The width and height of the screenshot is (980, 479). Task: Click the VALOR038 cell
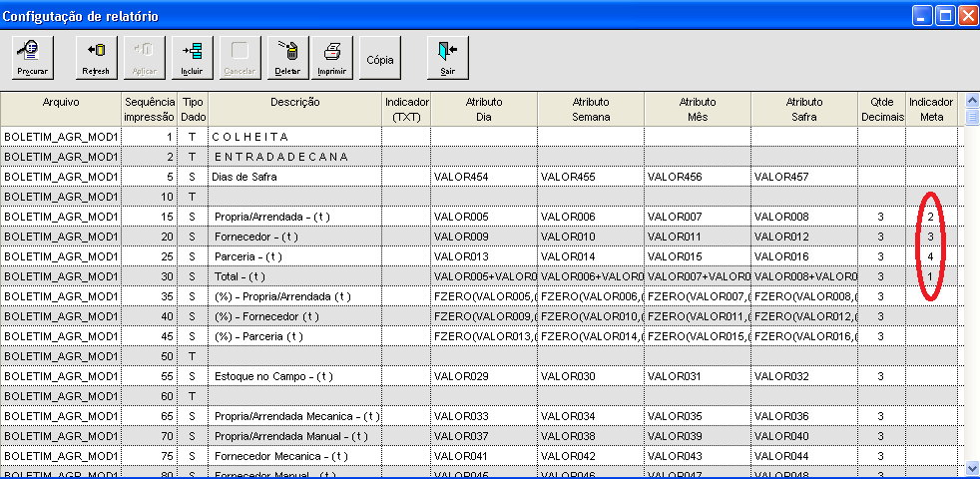pos(591,436)
